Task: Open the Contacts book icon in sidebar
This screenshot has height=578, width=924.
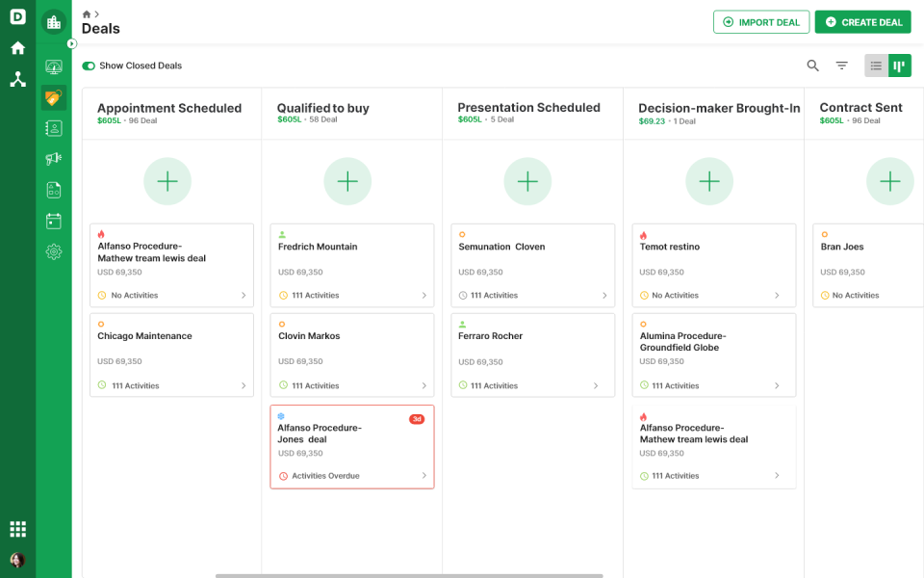Action: coord(54,128)
